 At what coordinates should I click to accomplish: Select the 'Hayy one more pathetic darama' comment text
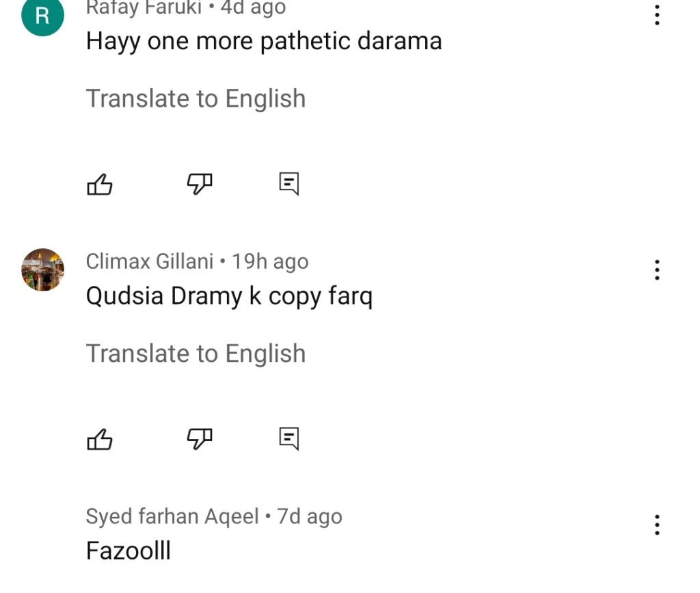click(264, 42)
